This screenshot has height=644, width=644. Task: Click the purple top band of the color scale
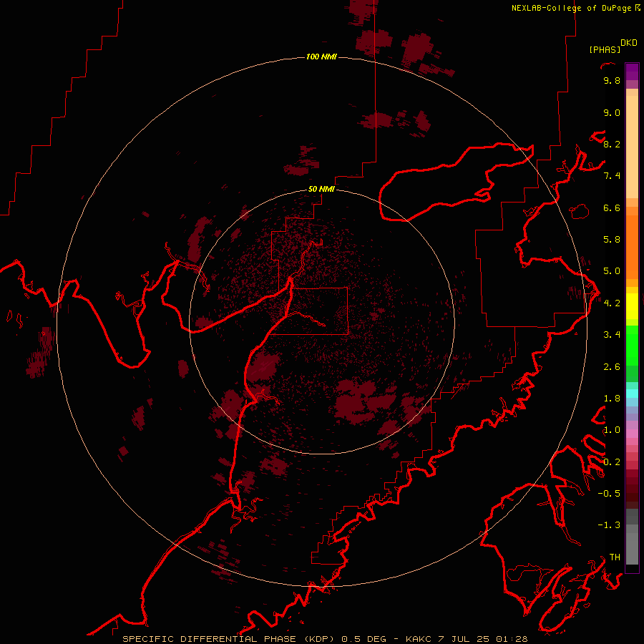(x=632, y=72)
